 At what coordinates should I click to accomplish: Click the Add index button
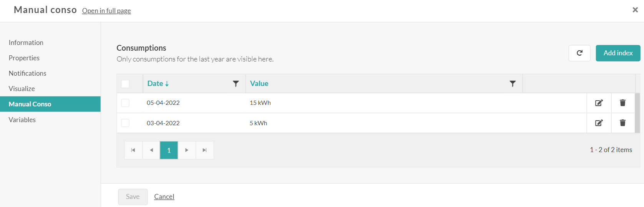pos(618,53)
